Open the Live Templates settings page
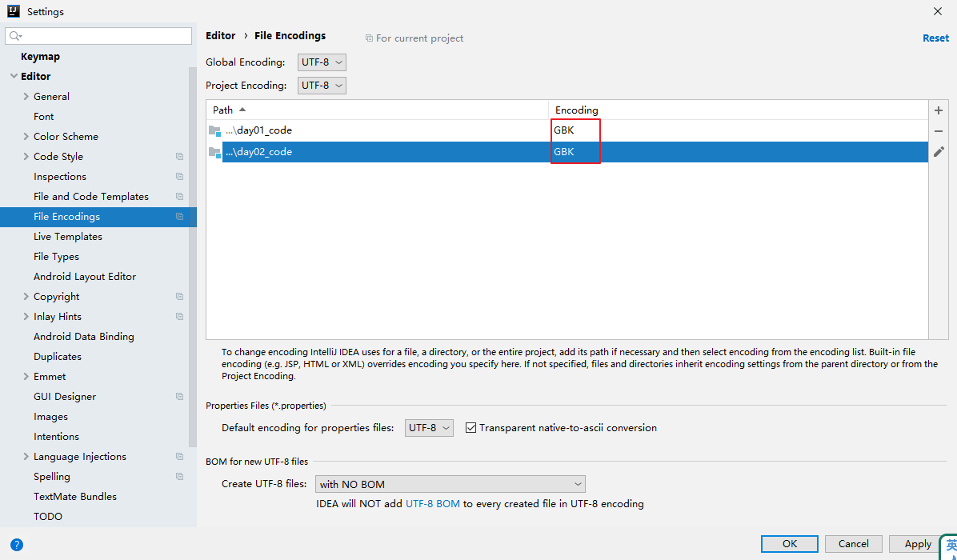Viewport: 957px width, 560px height. pyautogui.click(x=68, y=237)
